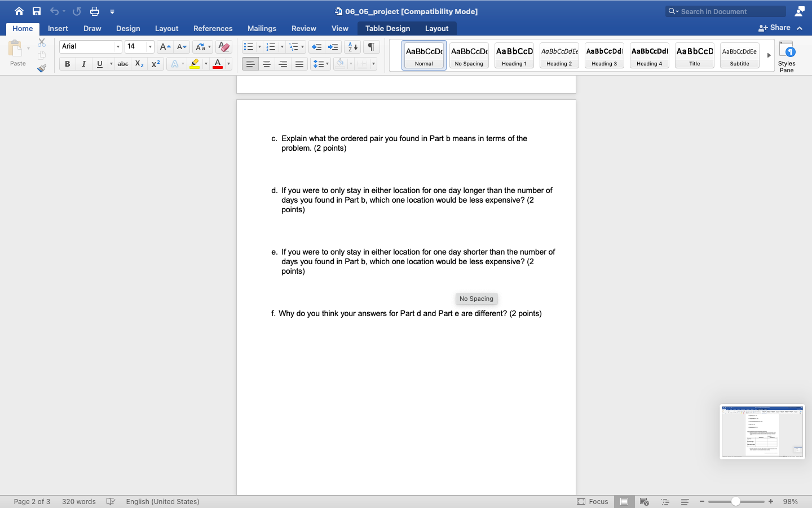
Task: Switch to the References tab
Action: [x=213, y=28]
